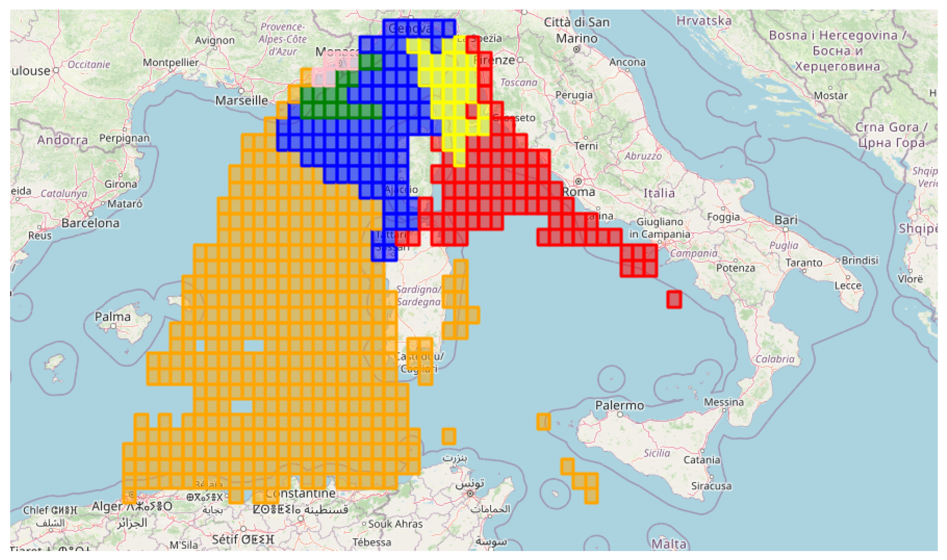Click the Andorra country label
This screenshot has width=947, height=560.
[62, 140]
